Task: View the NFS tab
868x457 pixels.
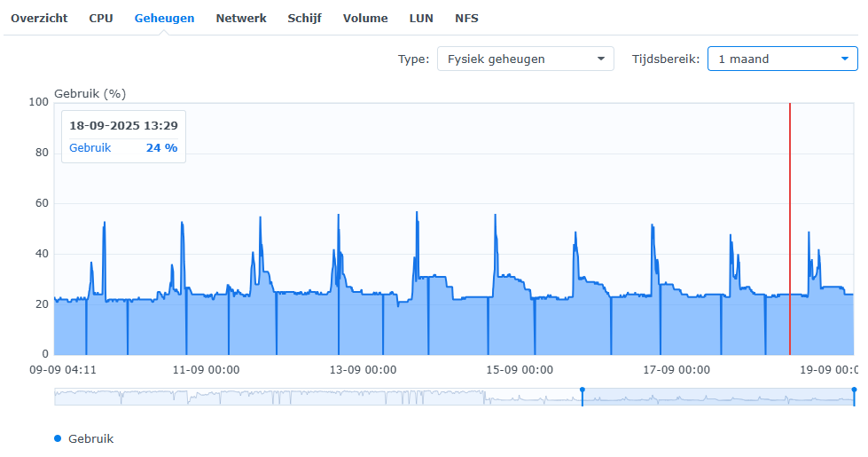Action: tap(466, 19)
